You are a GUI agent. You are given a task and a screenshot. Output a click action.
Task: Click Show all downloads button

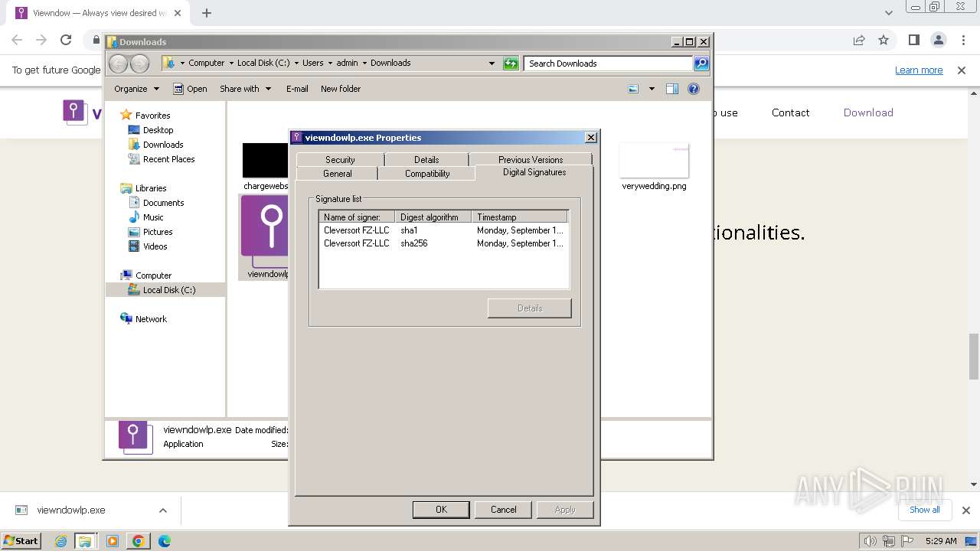(x=925, y=510)
